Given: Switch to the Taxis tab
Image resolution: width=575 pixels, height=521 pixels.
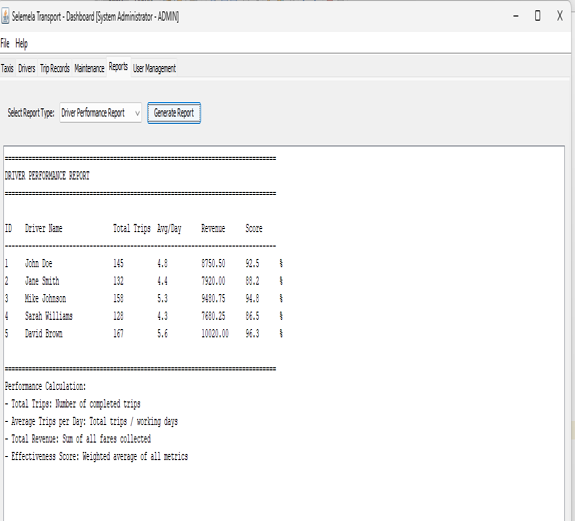Looking at the screenshot, I should coord(7,68).
